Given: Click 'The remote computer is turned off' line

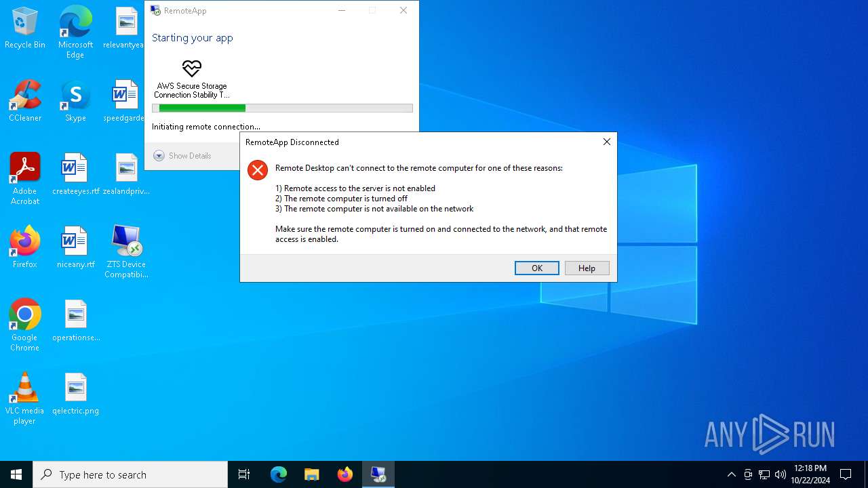Looking at the screenshot, I should (341, 199).
